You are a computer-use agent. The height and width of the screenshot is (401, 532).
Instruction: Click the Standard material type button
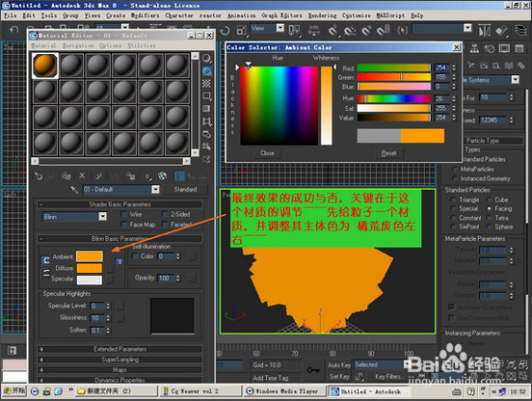point(185,189)
